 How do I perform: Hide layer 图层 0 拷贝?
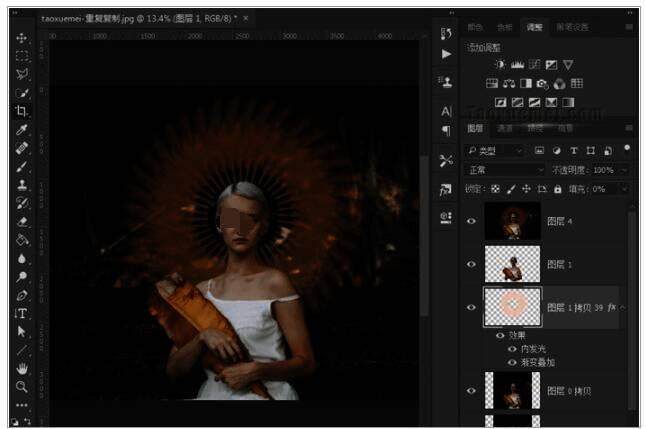tap(471, 391)
